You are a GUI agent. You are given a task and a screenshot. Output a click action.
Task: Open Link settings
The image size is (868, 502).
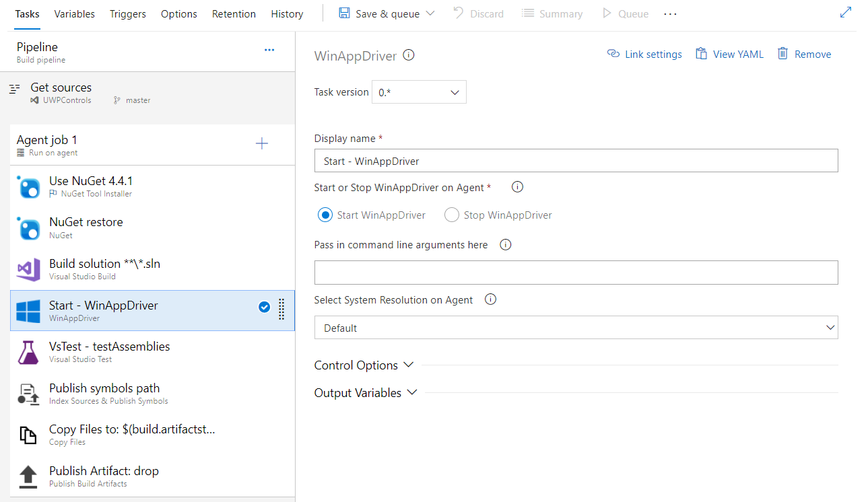pyautogui.click(x=644, y=55)
